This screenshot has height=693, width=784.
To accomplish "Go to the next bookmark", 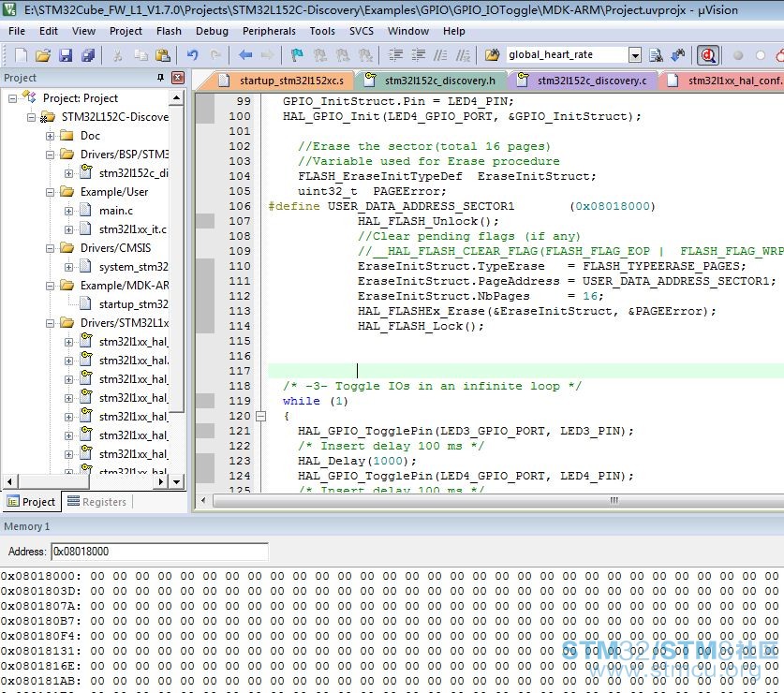I will point(343,55).
